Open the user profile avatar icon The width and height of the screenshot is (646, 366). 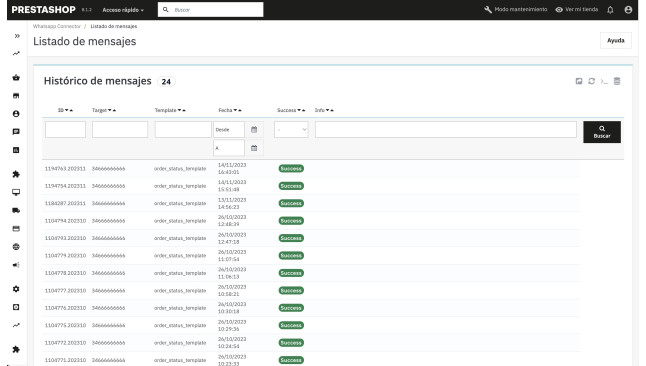click(x=628, y=9)
